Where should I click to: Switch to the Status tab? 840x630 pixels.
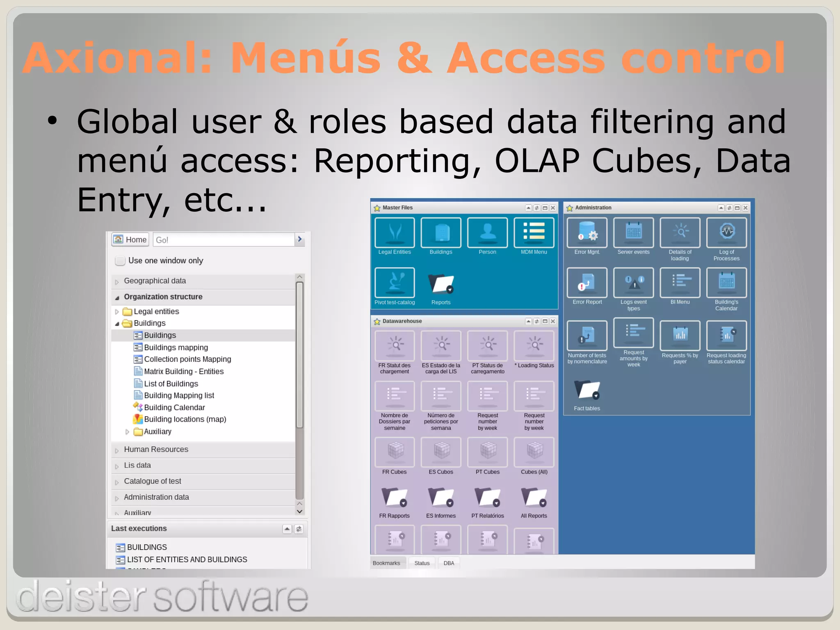(x=422, y=563)
